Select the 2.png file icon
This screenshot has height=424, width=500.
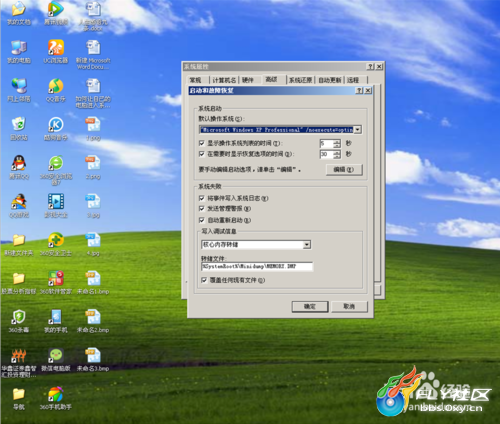pos(93,163)
